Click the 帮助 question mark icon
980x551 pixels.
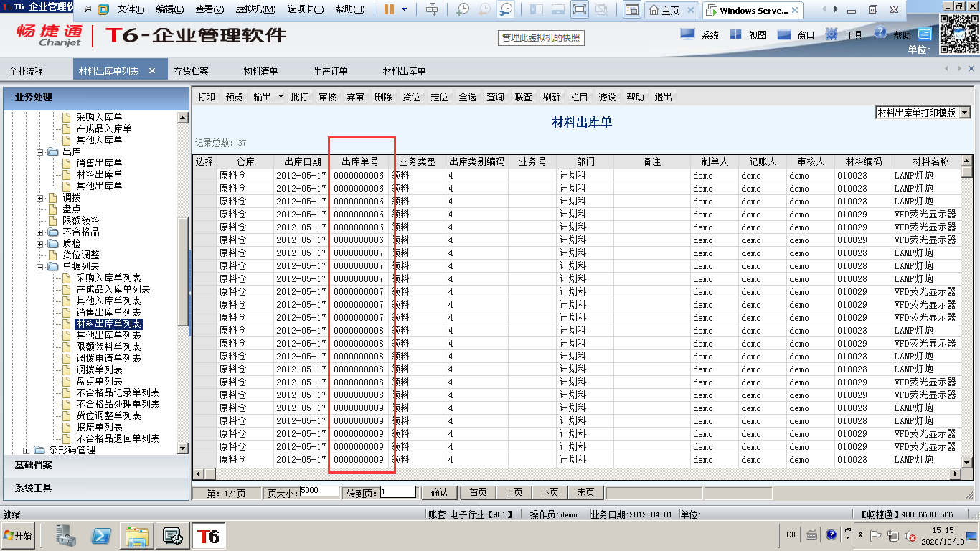880,33
